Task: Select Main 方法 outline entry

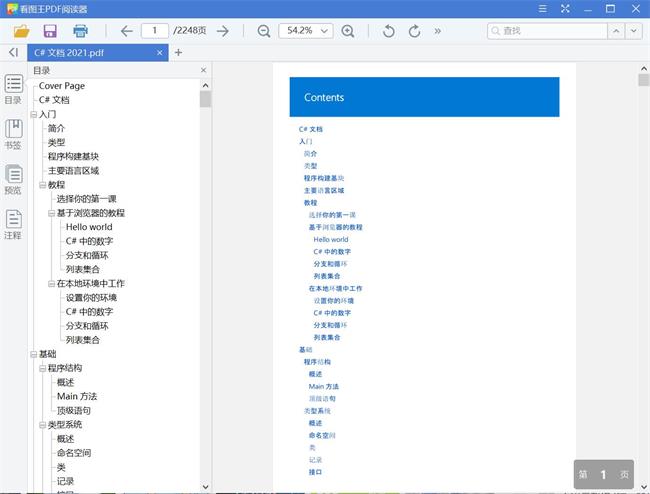Action: [77, 397]
